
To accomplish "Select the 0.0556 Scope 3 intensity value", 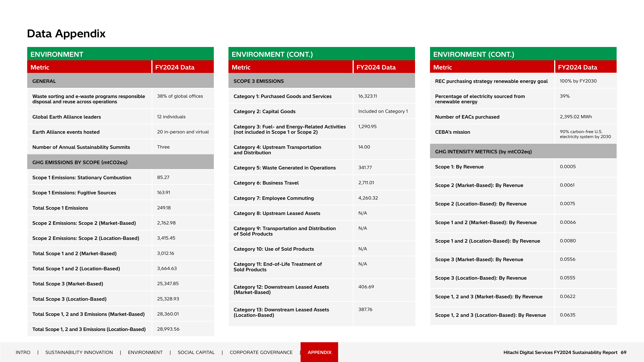I will [x=568, y=259].
